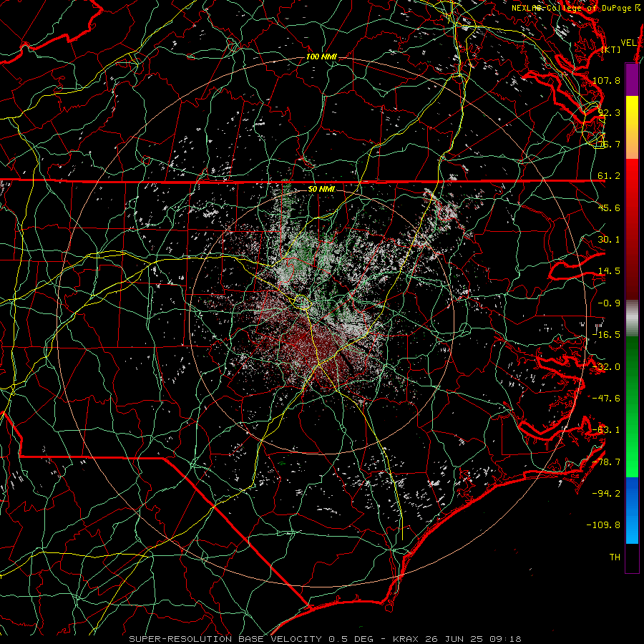644x644 pixels.
Task: Click the purple segment of velocity color bar
Action: pyautogui.click(x=632, y=80)
